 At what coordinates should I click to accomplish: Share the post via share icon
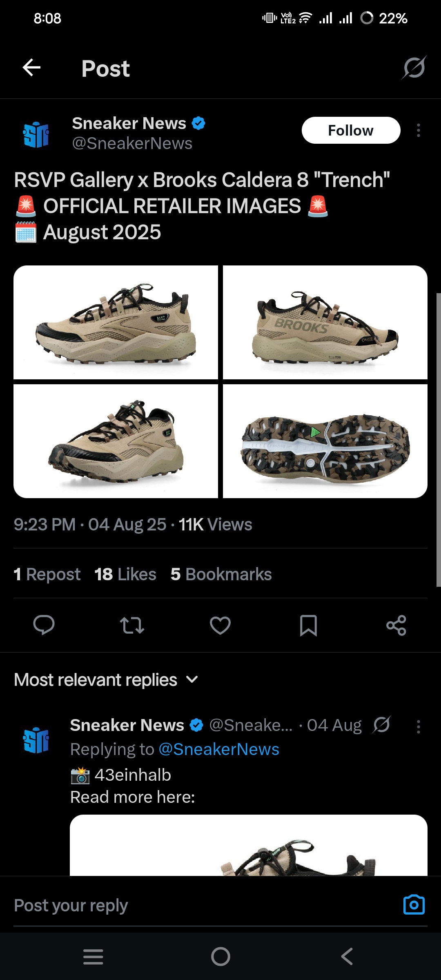coord(396,625)
